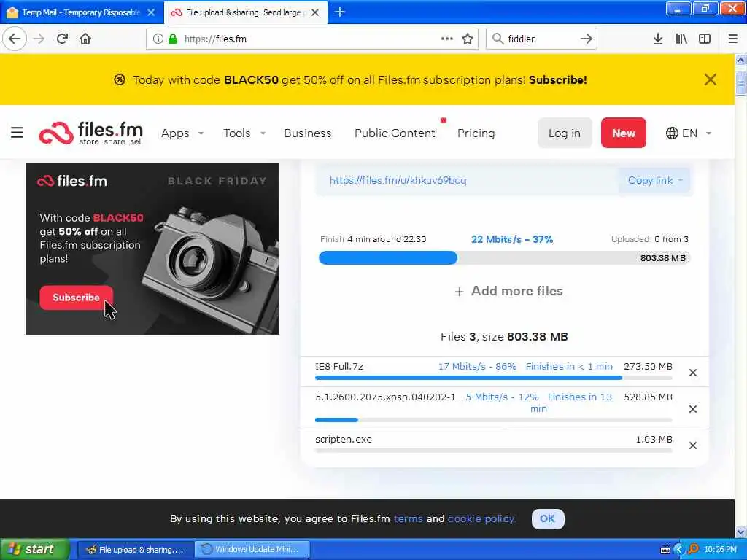Click the Windows Start button

(x=35, y=549)
